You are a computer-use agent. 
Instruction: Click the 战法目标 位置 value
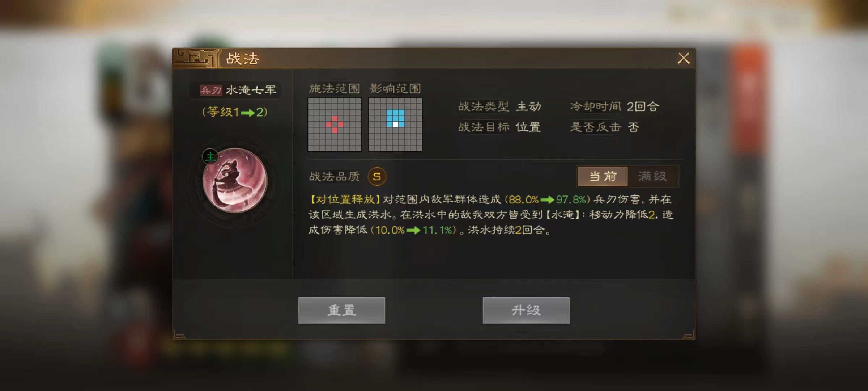click(528, 127)
